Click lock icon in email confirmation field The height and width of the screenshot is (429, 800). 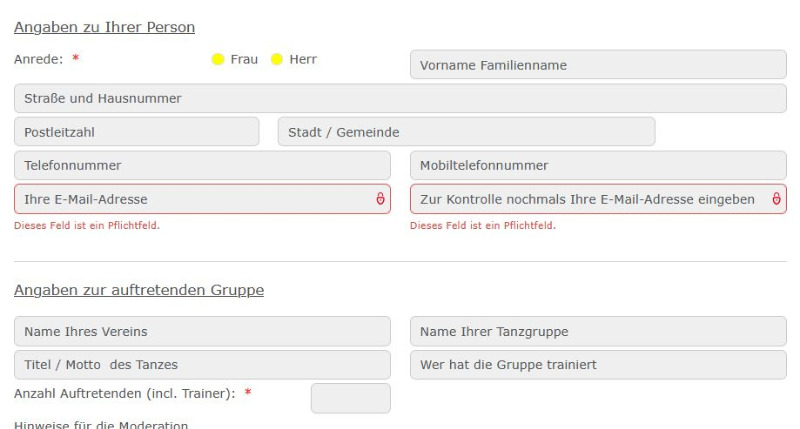[776, 199]
